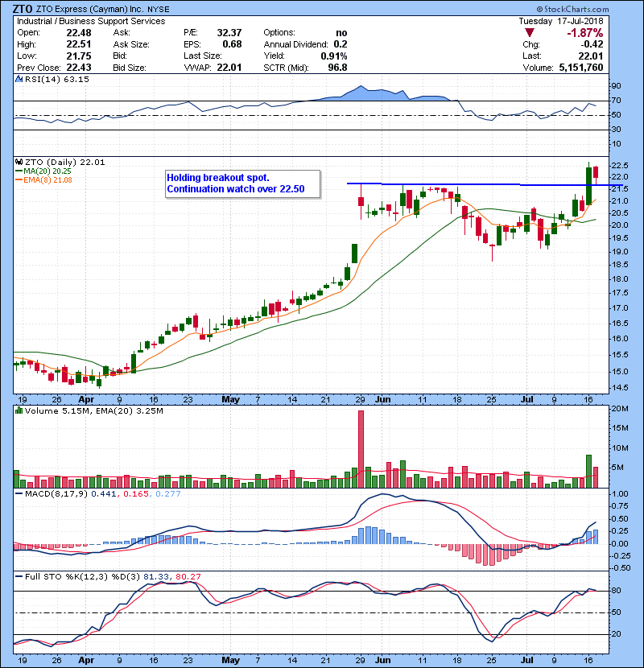Click the EPS value 0.68

pos(232,44)
